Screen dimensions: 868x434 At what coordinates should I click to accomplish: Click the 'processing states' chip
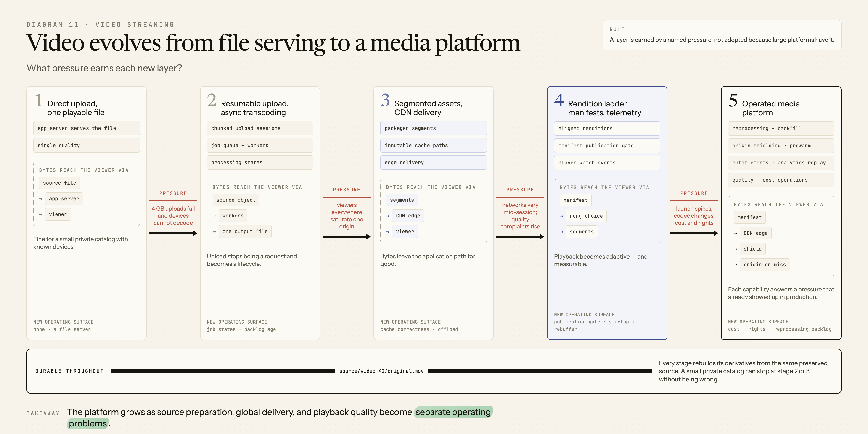260,162
